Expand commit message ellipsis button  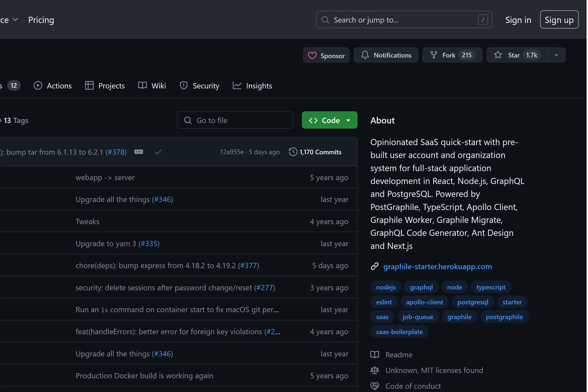point(139,152)
